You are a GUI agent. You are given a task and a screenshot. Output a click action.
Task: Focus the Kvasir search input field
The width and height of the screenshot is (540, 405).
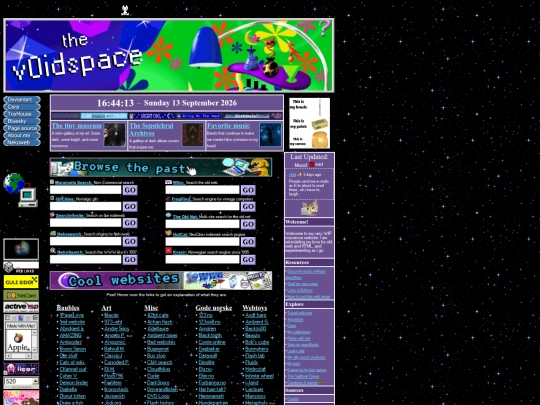coord(202,260)
